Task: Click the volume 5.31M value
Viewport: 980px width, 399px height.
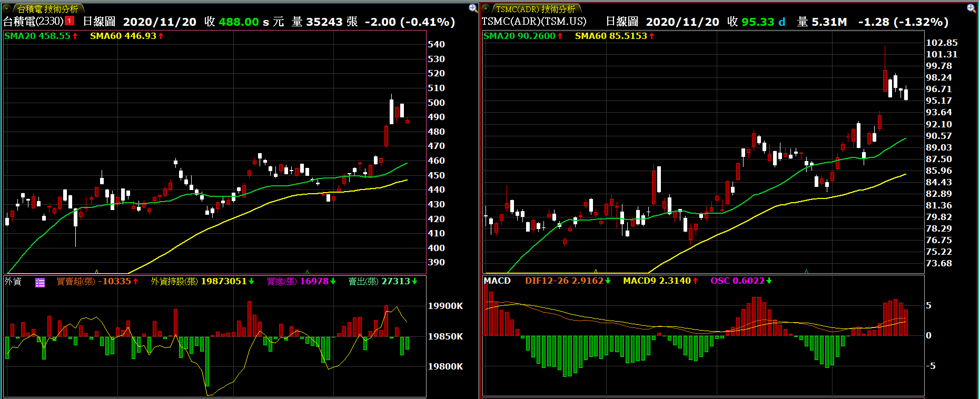Action: click(829, 22)
